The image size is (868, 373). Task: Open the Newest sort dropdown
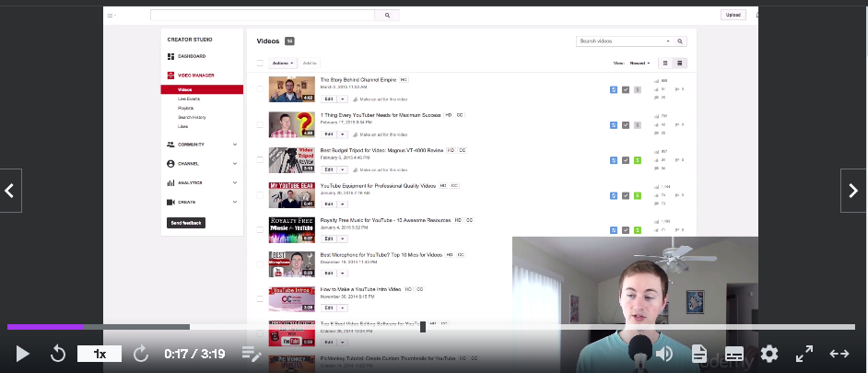(639, 64)
